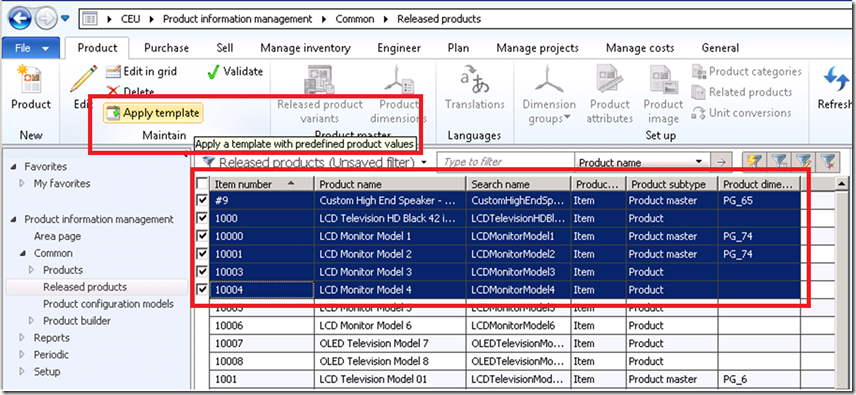The width and height of the screenshot is (856, 395).
Task: Click the Validate checkmark command
Action: pyautogui.click(x=235, y=71)
